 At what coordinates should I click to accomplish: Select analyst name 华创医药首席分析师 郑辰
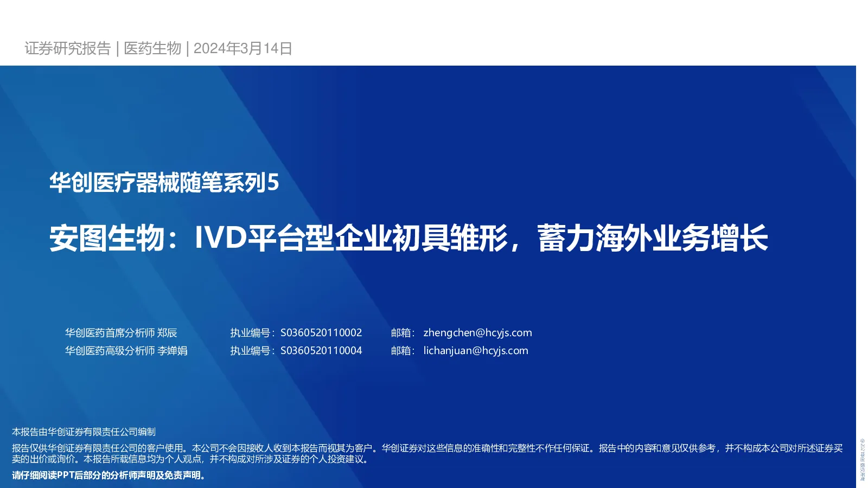point(121,333)
